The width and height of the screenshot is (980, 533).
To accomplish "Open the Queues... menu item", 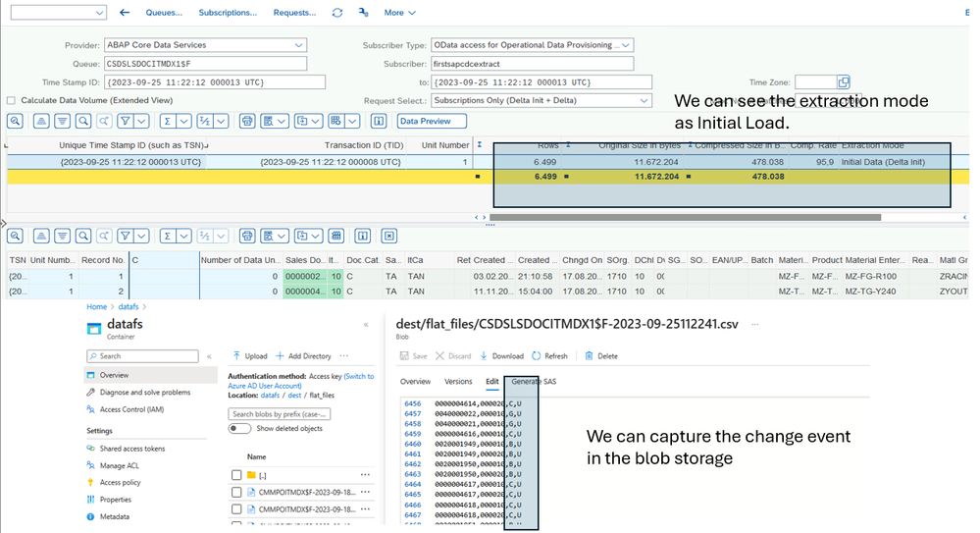I will 164,13.
